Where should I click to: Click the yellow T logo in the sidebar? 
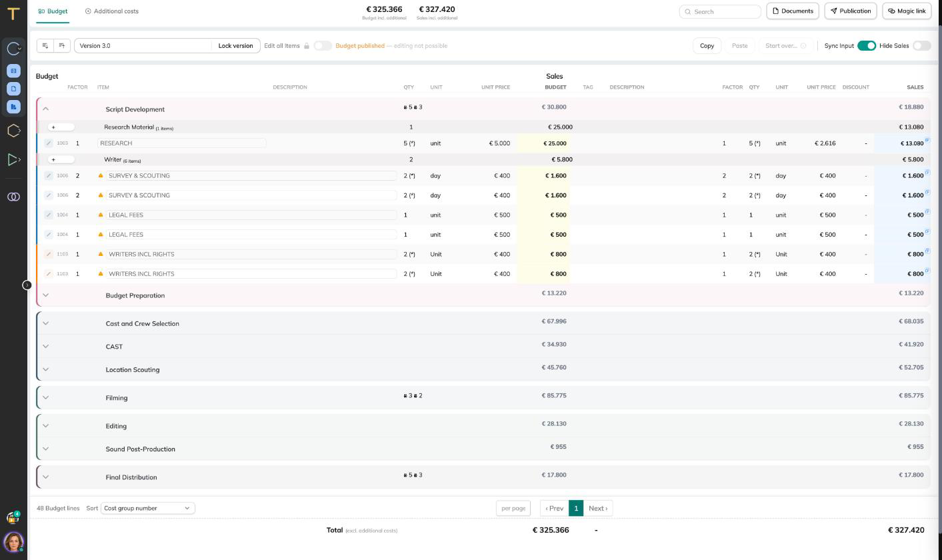coord(13,13)
